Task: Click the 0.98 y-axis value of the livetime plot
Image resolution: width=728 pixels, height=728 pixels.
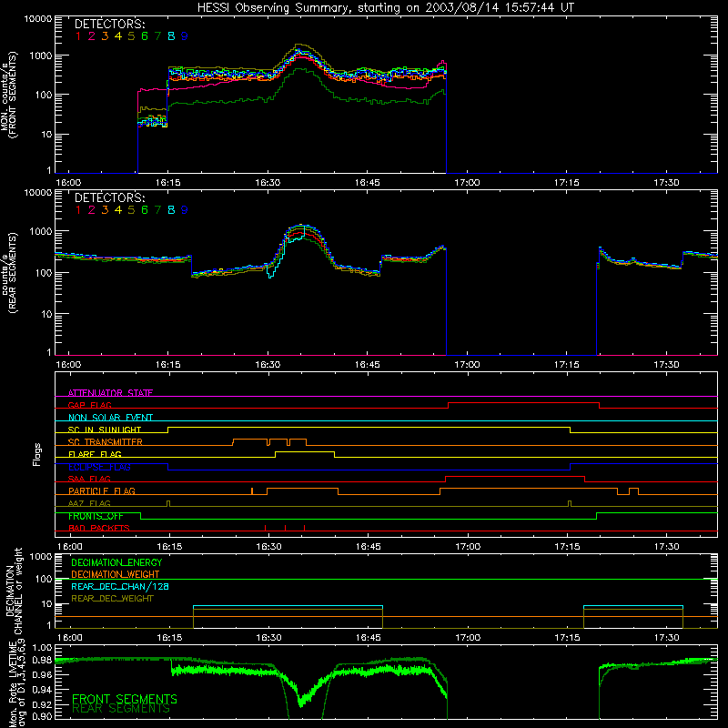Action: [42, 661]
